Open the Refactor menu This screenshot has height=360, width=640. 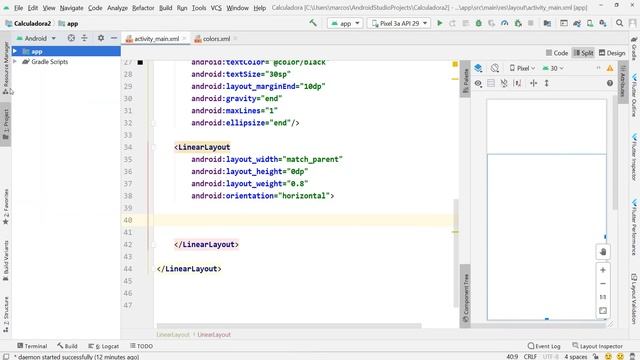143,8
